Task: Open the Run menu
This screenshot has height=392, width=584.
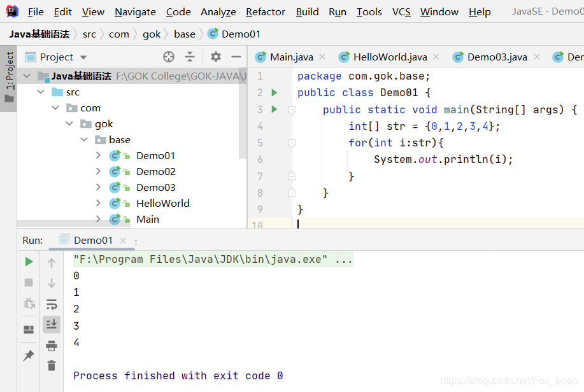Action: (x=338, y=12)
